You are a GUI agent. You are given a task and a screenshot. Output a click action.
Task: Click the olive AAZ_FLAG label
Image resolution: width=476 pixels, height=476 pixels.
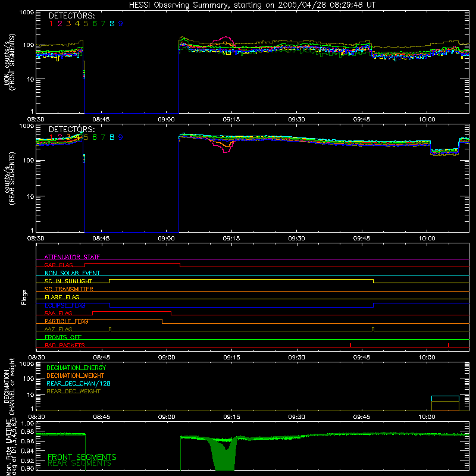(58, 330)
